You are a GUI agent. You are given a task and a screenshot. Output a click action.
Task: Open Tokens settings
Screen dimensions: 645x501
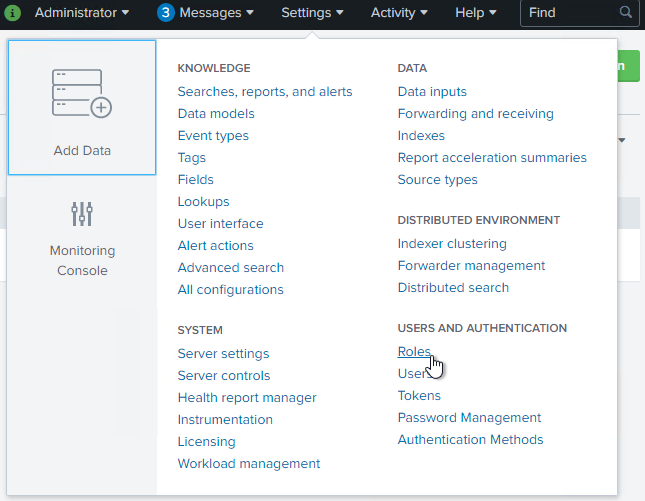coord(419,396)
